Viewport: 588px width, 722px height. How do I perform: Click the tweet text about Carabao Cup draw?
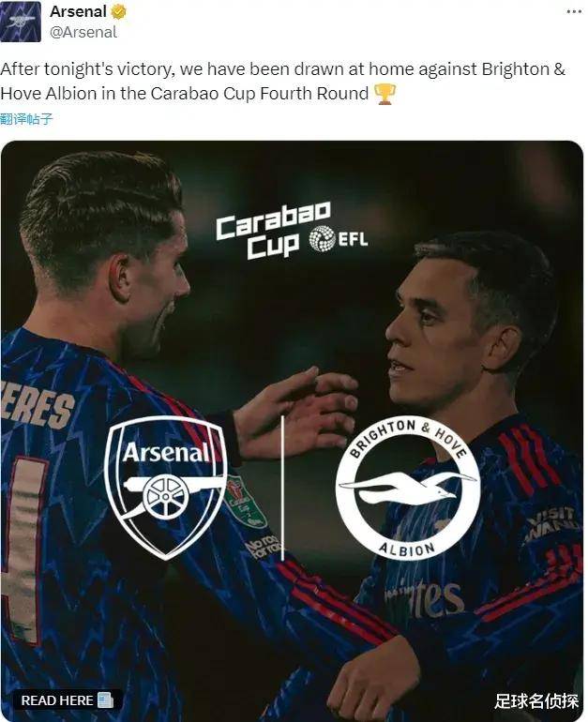282,82
